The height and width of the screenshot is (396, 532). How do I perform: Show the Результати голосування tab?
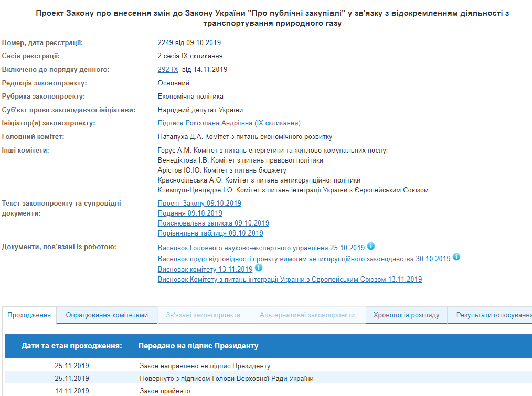(493, 315)
